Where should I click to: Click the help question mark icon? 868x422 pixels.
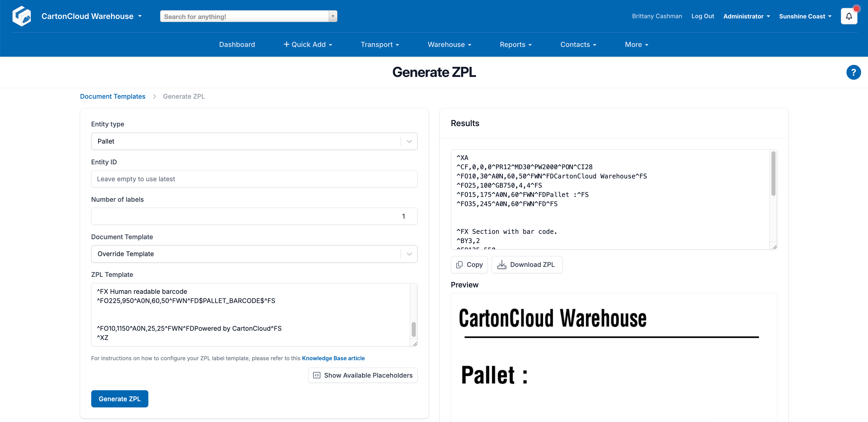(853, 72)
